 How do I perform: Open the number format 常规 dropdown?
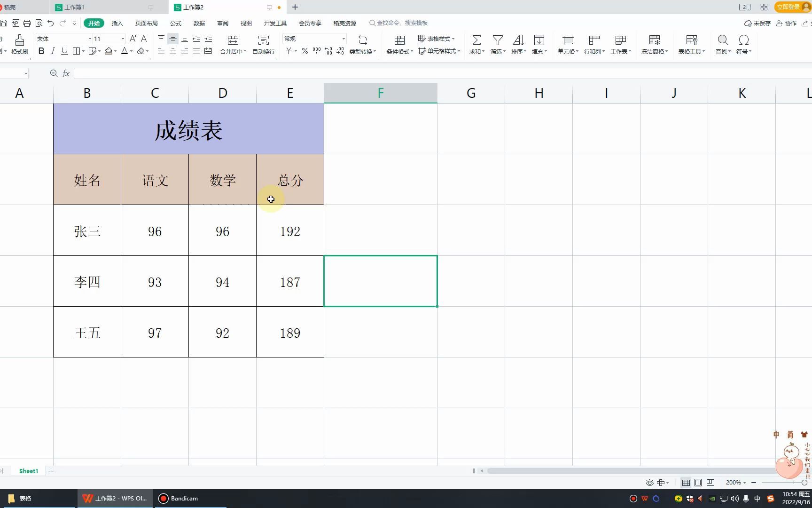pos(343,39)
